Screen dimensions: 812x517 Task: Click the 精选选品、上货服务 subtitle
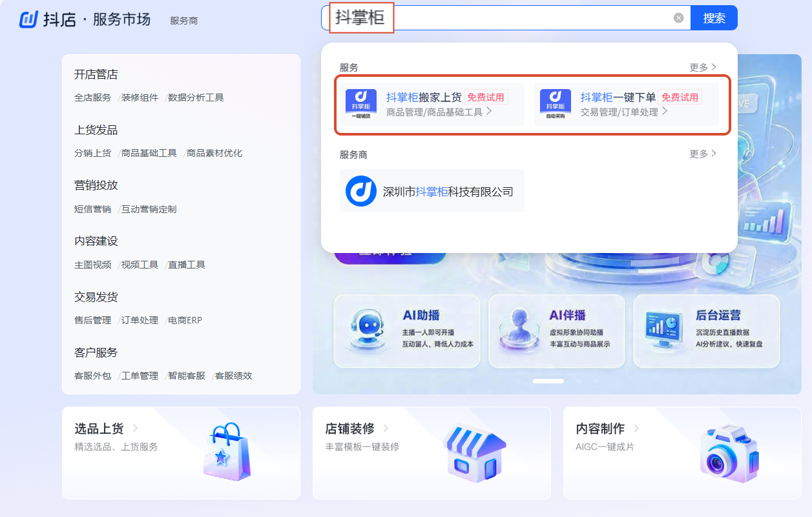(116, 447)
